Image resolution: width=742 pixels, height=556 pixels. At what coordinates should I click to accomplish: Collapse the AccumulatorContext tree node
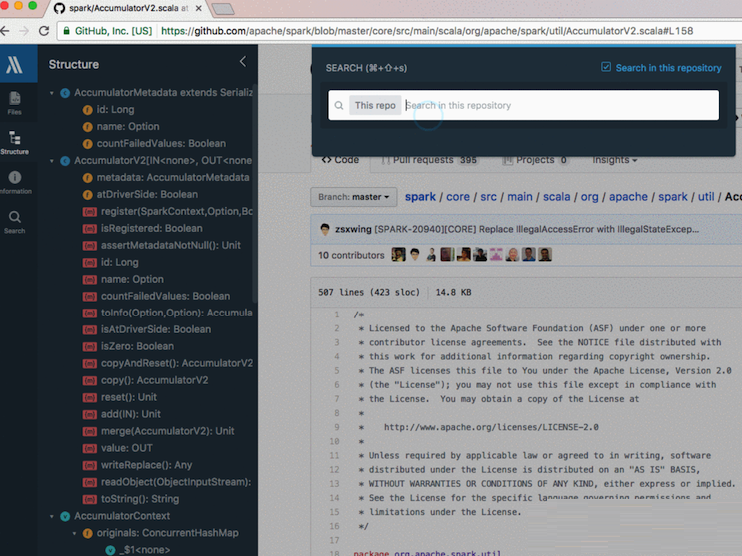pyautogui.click(x=52, y=516)
